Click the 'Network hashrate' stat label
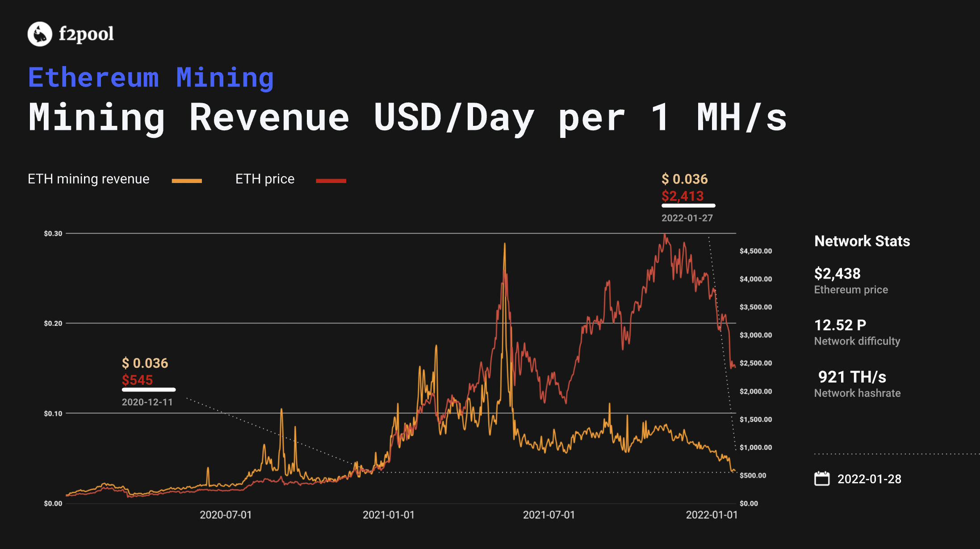The width and height of the screenshot is (980, 549). click(x=857, y=393)
